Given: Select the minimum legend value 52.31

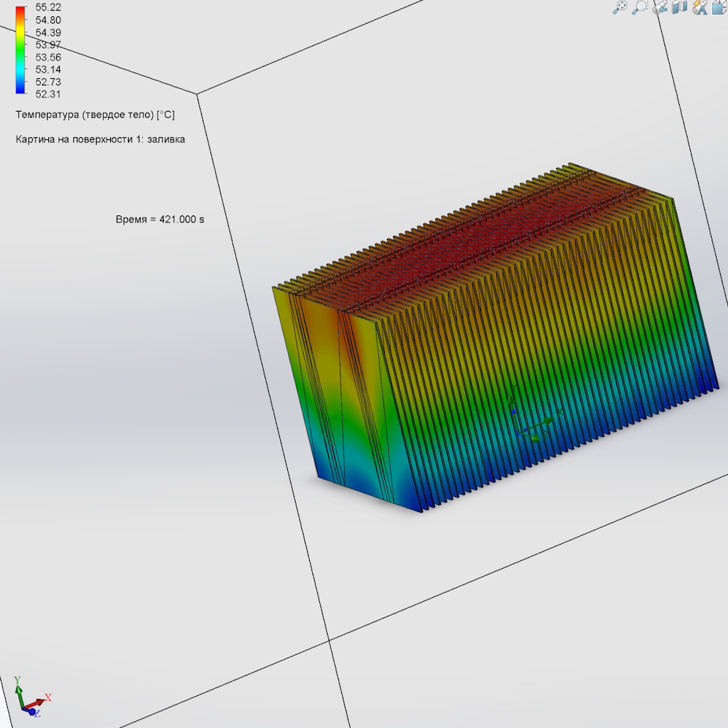Looking at the screenshot, I should (x=48, y=94).
